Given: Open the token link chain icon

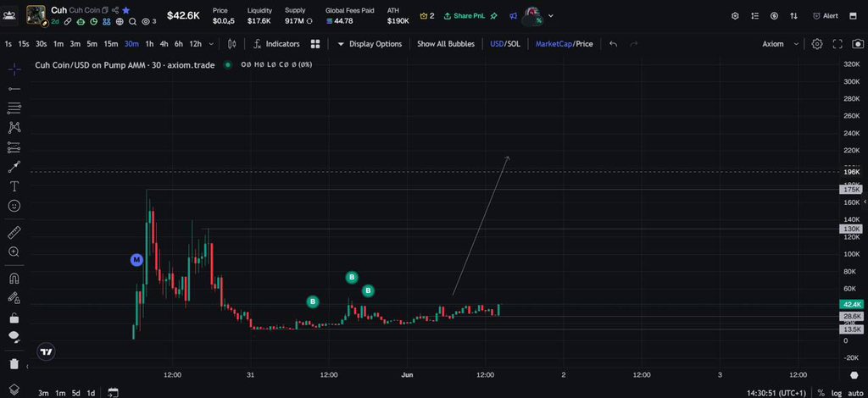Looking at the screenshot, I should tap(68, 21).
